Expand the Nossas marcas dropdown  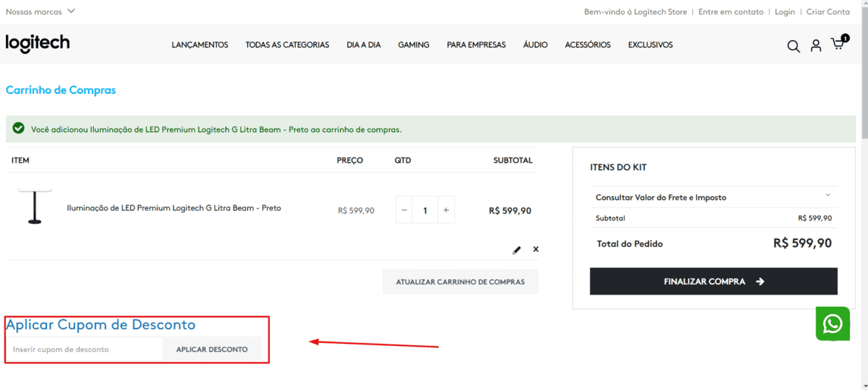coord(40,11)
